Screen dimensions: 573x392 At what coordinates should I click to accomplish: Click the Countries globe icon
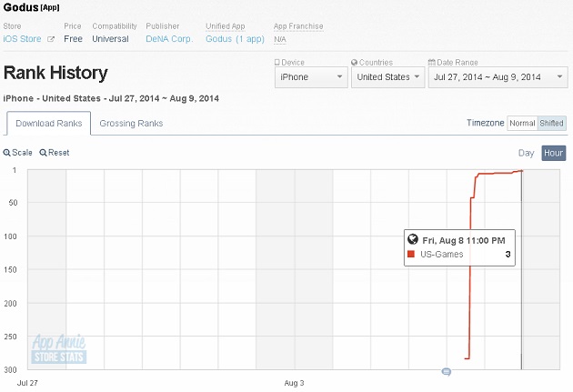[354, 63]
